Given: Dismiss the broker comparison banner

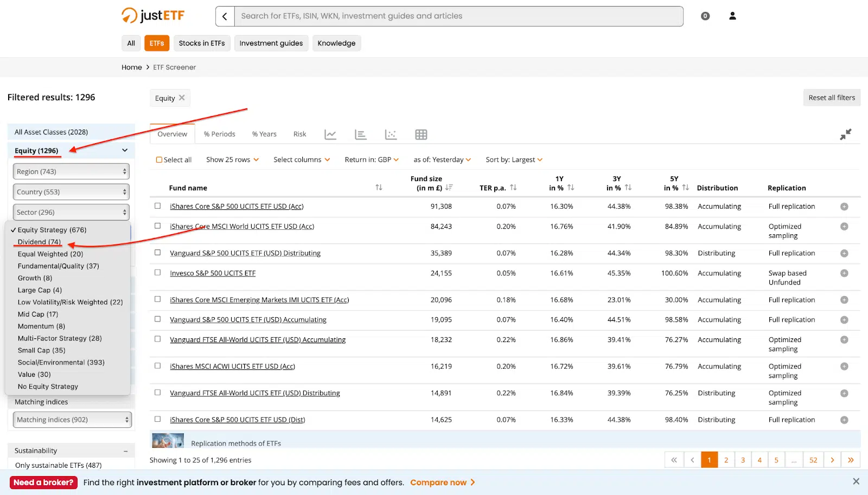Looking at the screenshot, I should coord(856,481).
